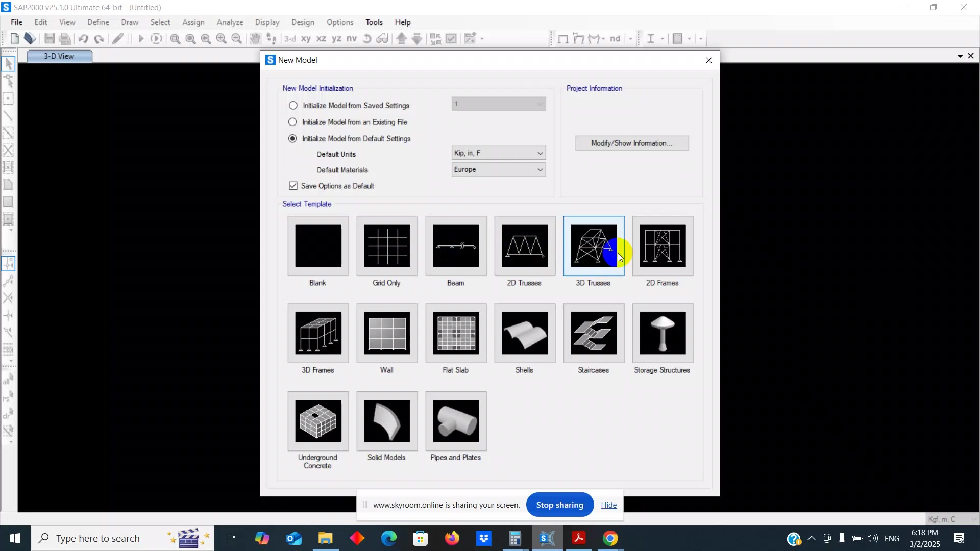This screenshot has width=980, height=551.
Task: Select Initialize Model from an Existing File
Action: (x=292, y=122)
